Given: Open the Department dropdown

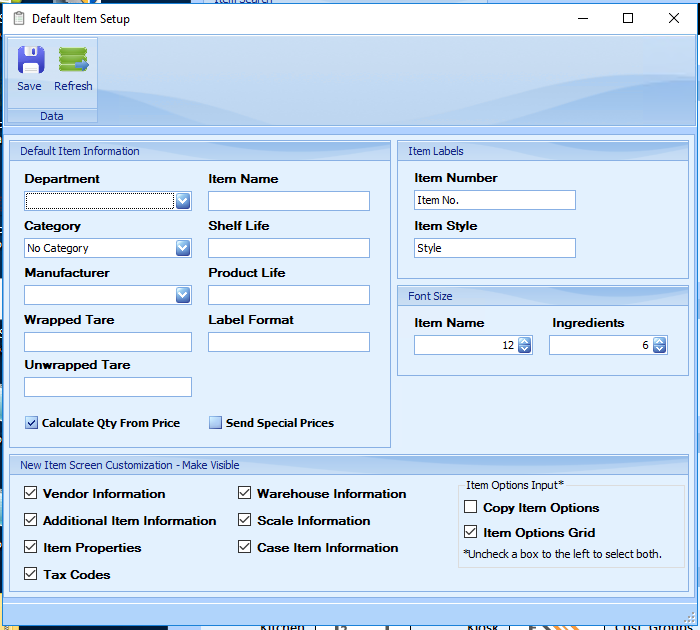Looking at the screenshot, I should coord(183,201).
